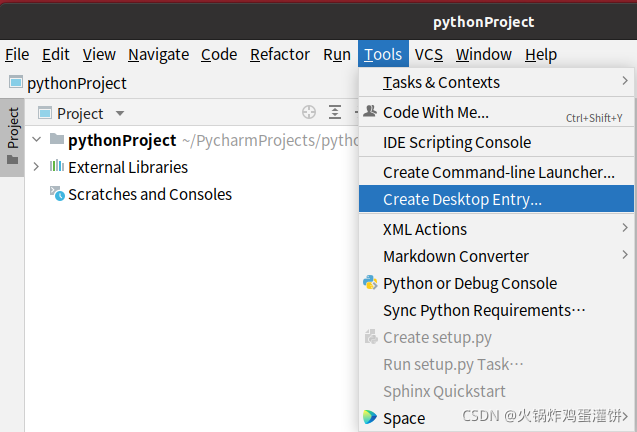Select Scratches and Consoles tree item
Viewport: 637px width, 432px height.
(x=150, y=194)
